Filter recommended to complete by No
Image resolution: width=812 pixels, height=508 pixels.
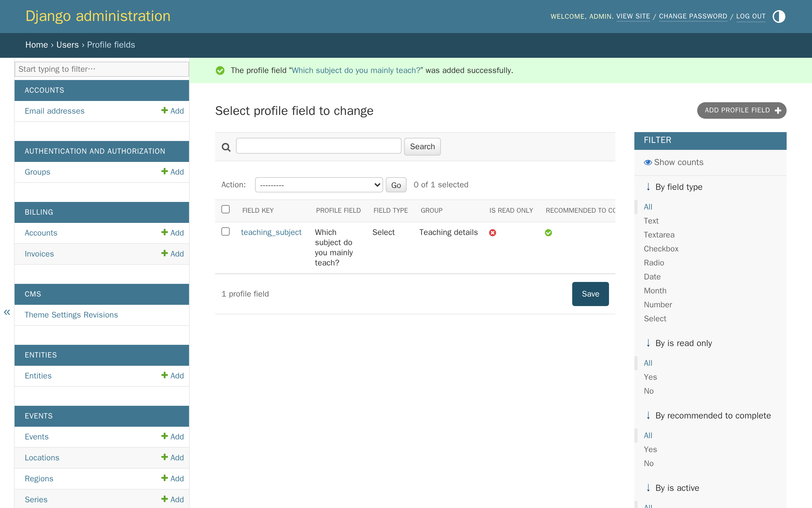[x=649, y=463]
